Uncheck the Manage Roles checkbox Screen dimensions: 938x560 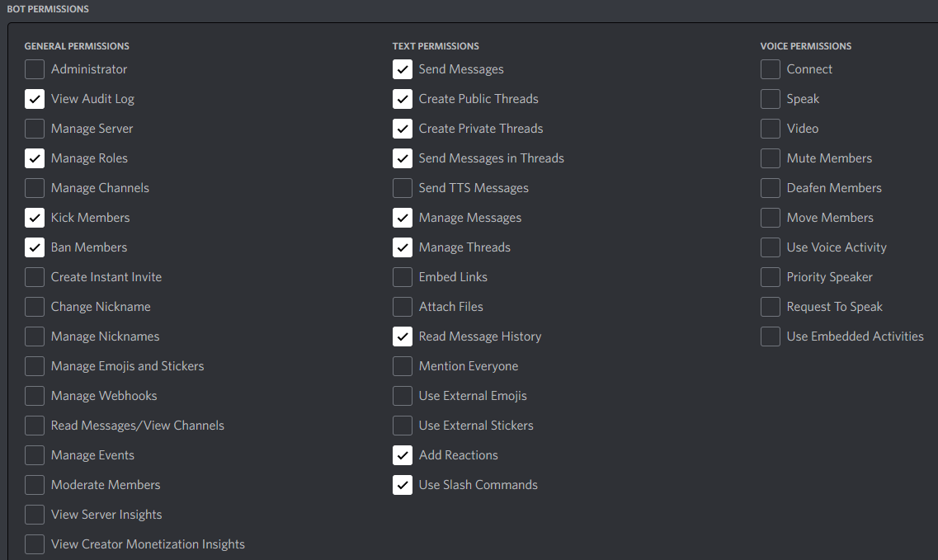(35, 158)
